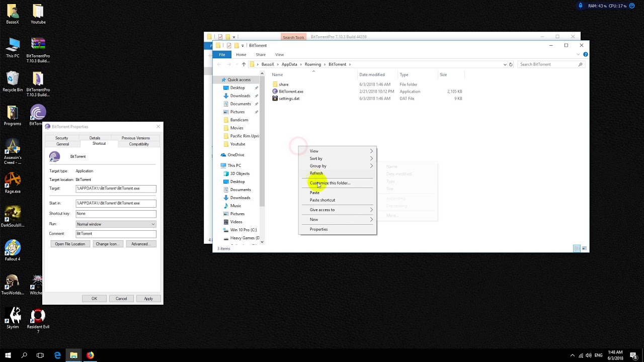644x362 pixels.
Task: Open Task View on the taskbar
Action: pyautogui.click(x=40, y=355)
